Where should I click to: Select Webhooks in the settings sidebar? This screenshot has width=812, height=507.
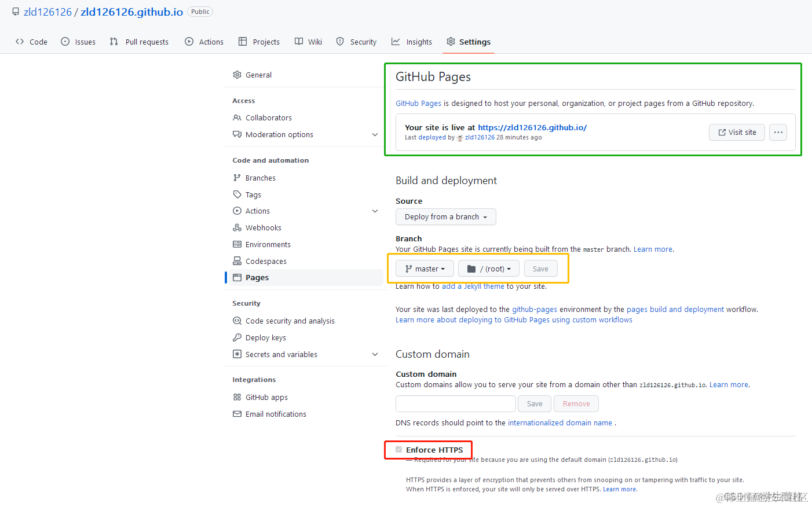[306, 227]
